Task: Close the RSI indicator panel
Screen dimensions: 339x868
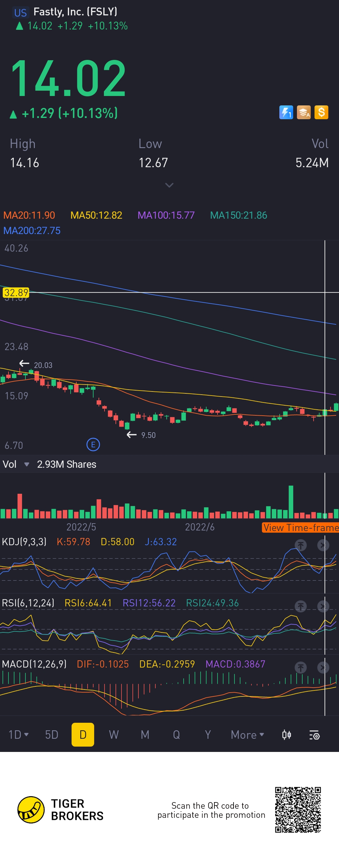Action: point(323,606)
